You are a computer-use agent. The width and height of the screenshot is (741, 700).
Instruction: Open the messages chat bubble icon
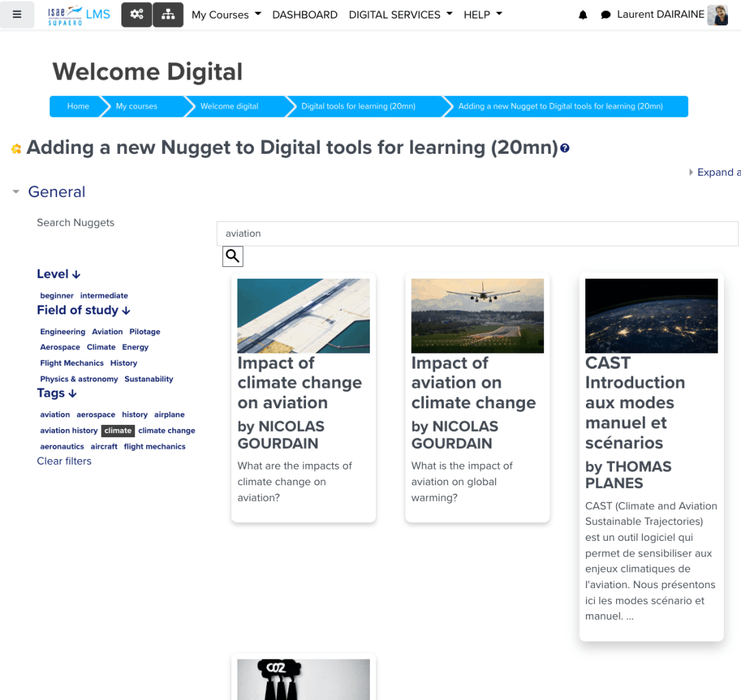[x=605, y=15]
